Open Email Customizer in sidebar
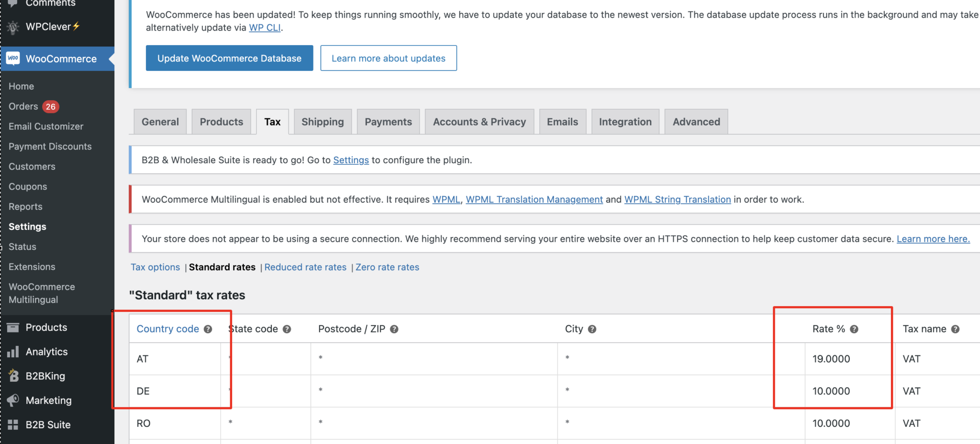 [x=46, y=126]
